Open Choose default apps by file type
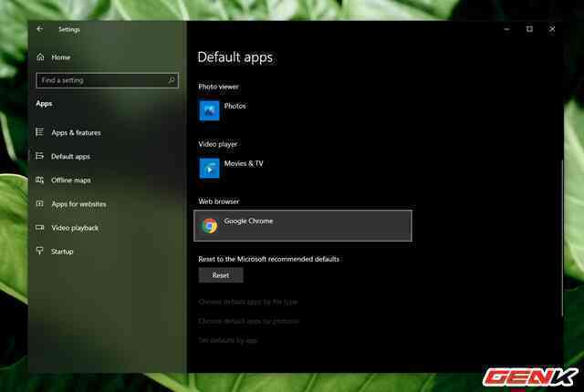Image resolution: width=584 pixels, height=392 pixels. click(248, 302)
